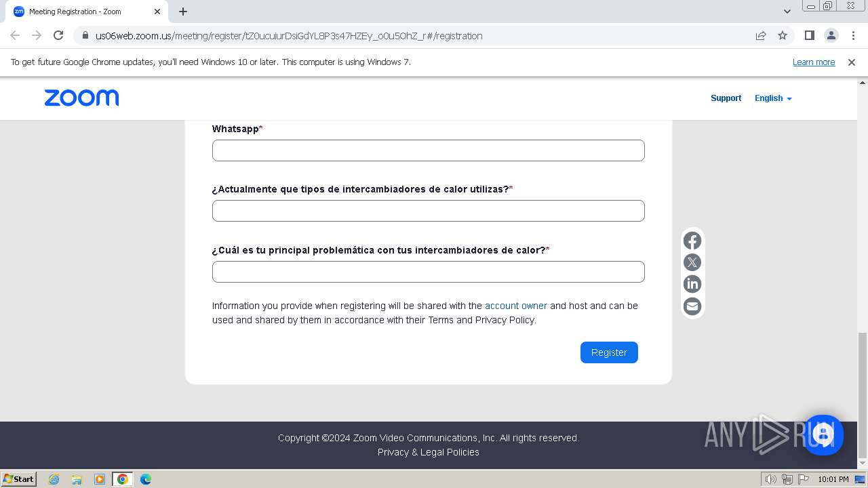Dismiss the Chrome update notification bar

coord(852,62)
